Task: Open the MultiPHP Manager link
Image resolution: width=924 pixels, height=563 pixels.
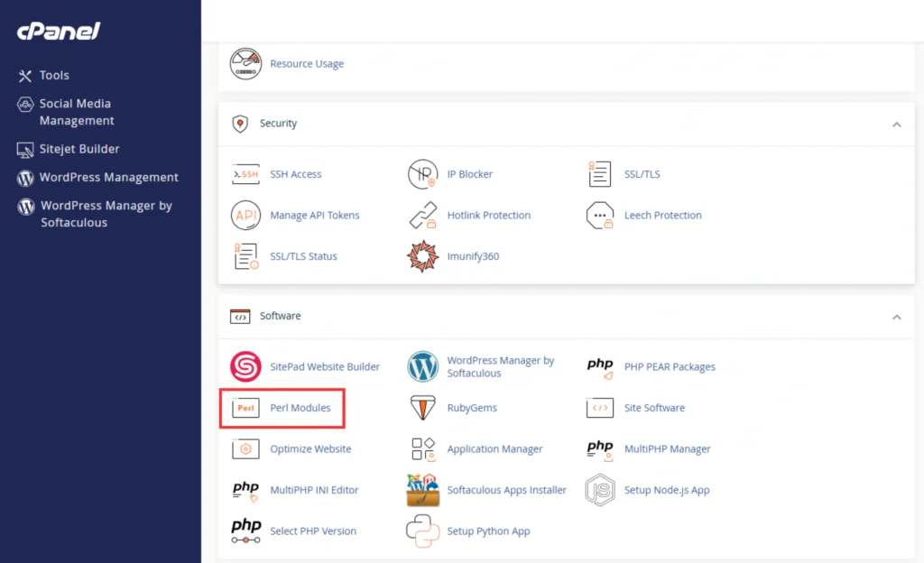Action: tap(668, 448)
